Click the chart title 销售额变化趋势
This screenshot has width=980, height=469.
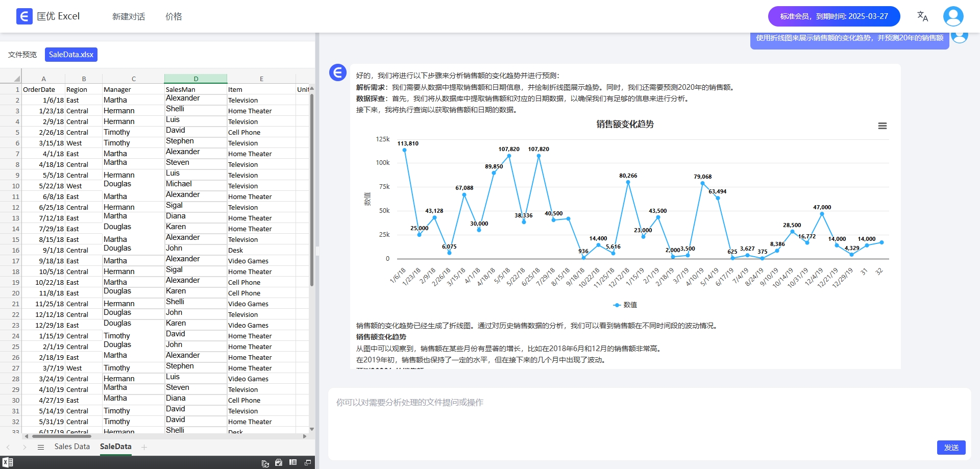[625, 124]
